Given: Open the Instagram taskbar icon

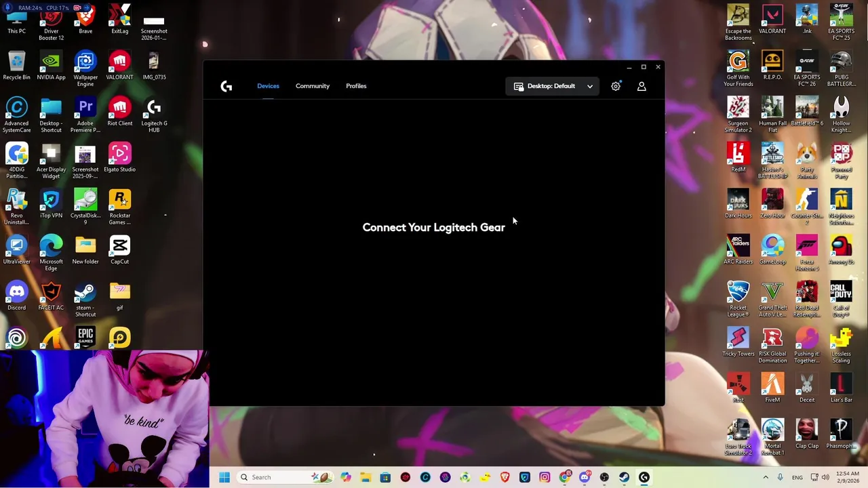Looking at the screenshot, I should pos(545,477).
